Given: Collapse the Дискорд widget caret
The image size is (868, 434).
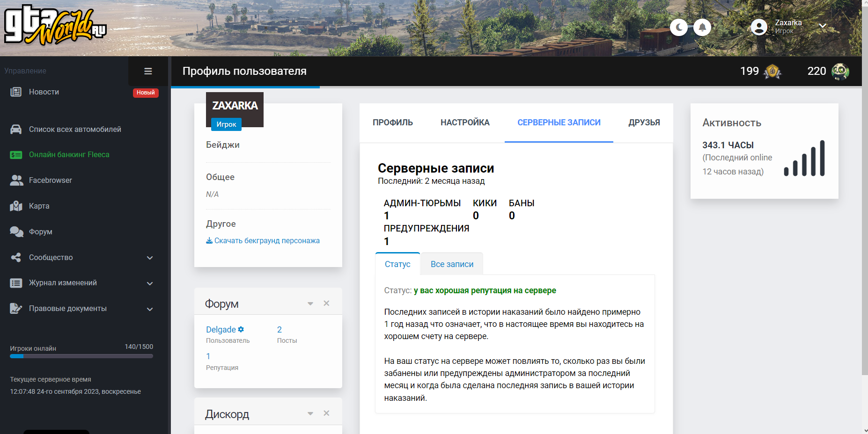Looking at the screenshot, I should [x=310, y=413].
